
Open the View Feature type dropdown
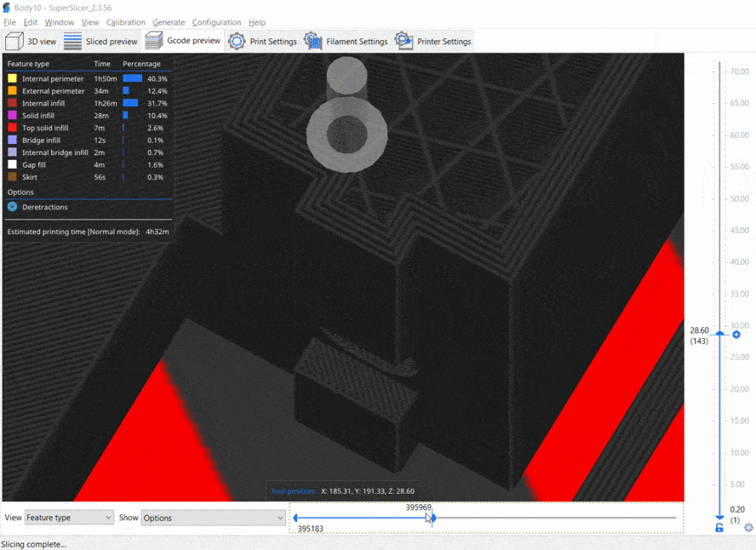click(x=68, y=518)
